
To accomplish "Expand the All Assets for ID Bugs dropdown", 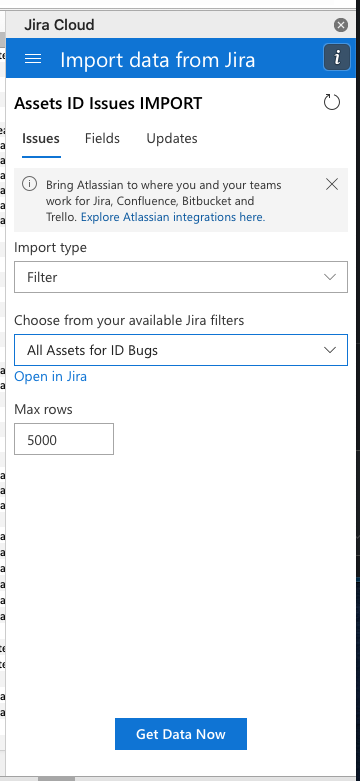I will [x=181, y=350].
